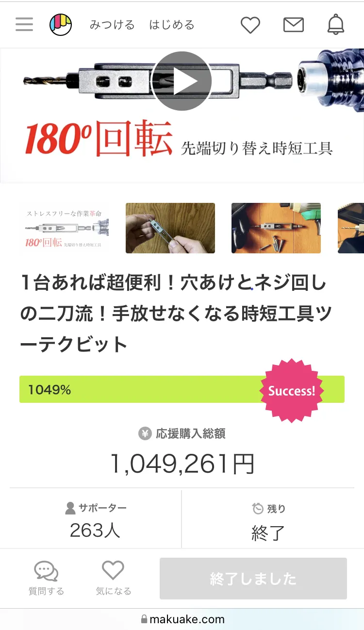Select thumbnail of hands holding the bit

tap(170, 228)
